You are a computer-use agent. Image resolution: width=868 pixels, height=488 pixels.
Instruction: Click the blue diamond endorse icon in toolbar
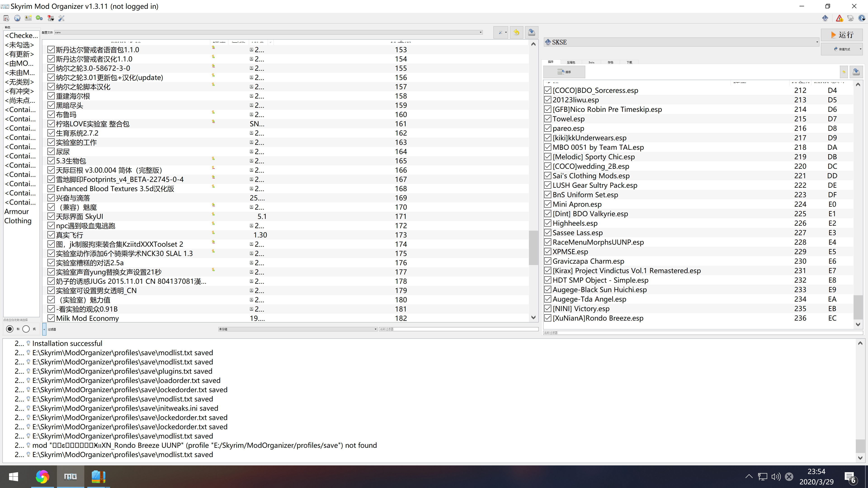point(825,18)
